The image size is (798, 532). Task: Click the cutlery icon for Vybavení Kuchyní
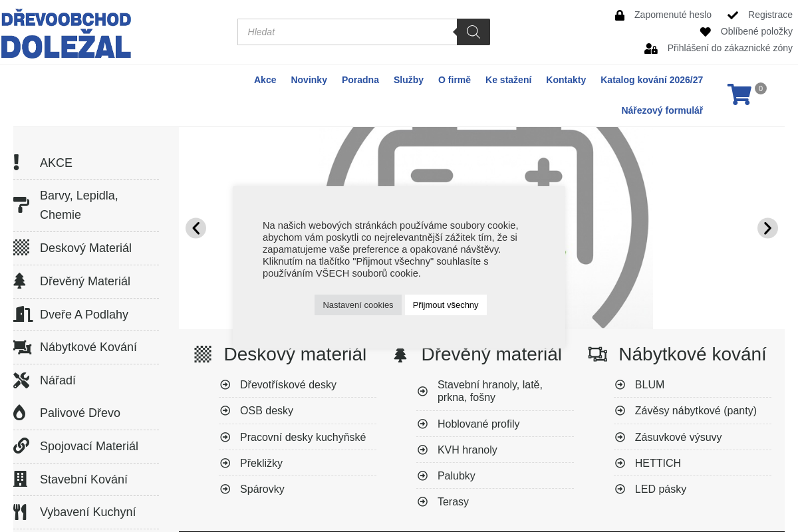[x=20, y=512]
